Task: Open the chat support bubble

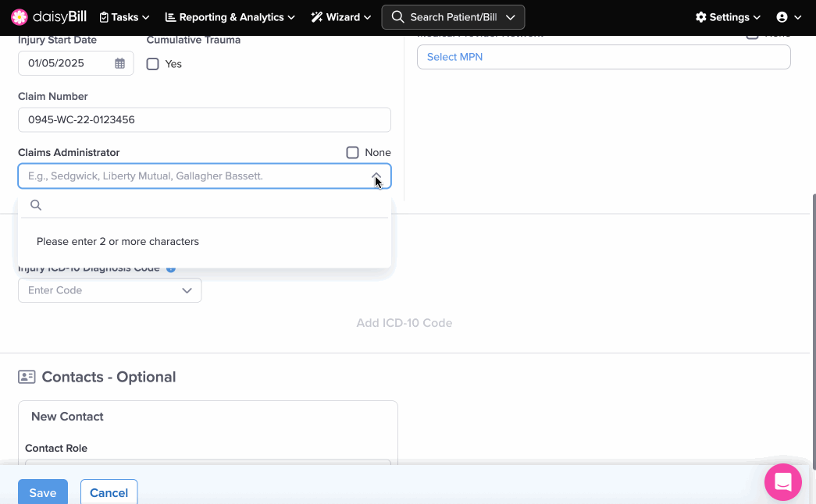Action: (782, 481)
